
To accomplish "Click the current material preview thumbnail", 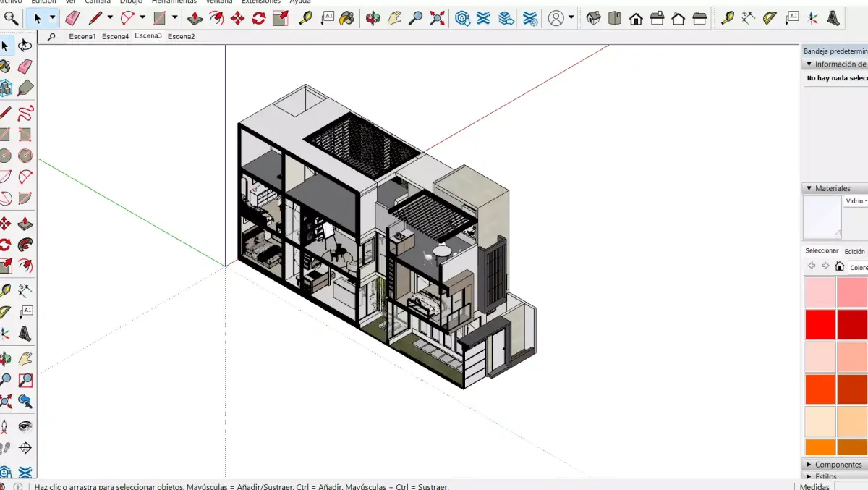I will (822, 216).
